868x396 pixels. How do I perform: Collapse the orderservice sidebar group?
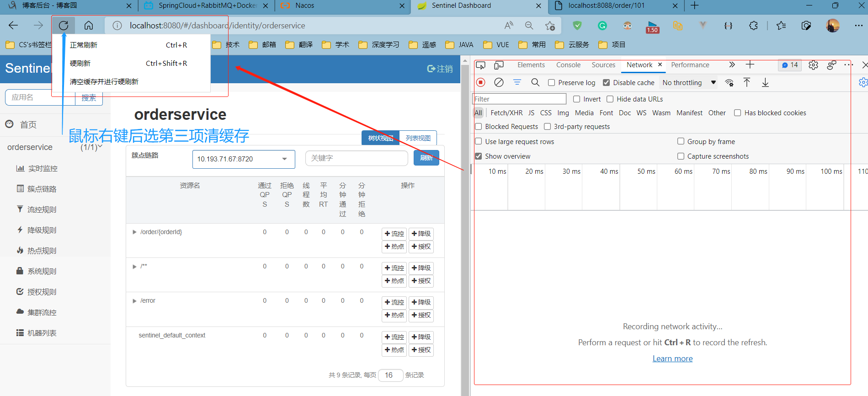click(x=100, y=147)
